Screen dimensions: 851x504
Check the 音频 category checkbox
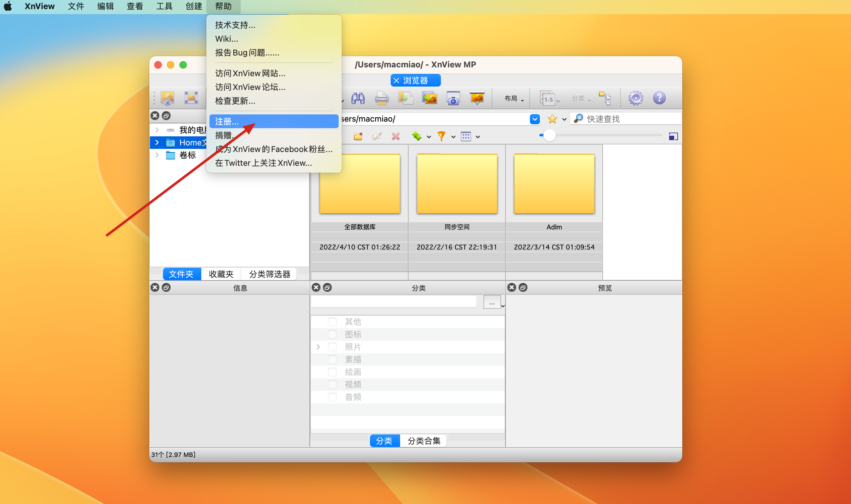point(332,397)
